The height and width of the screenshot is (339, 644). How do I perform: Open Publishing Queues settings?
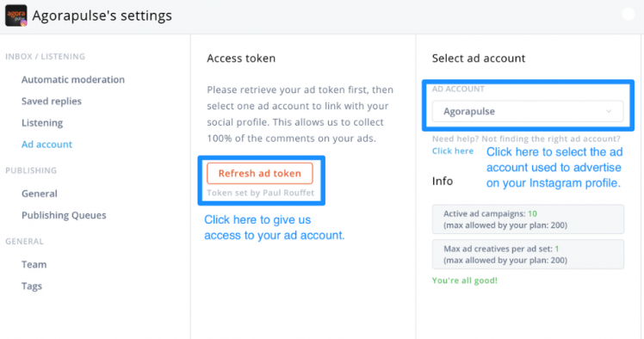[64, 215]
